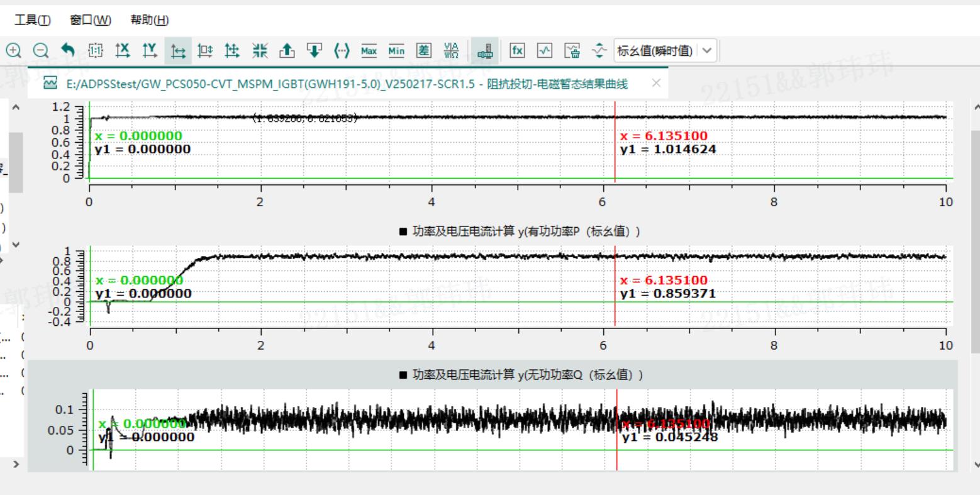This screenshot has width=980, height=495.
Task: Toggle the horizontal cursor measurement tool
Action: 178,50
